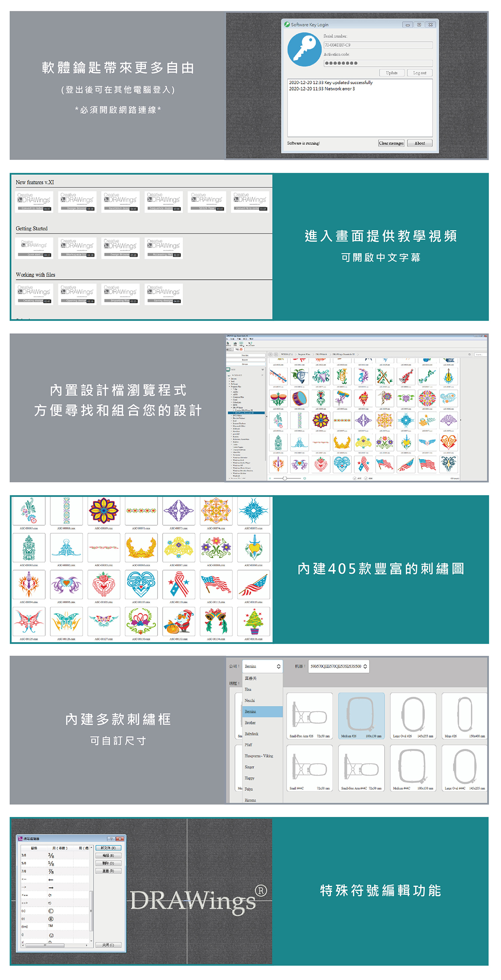Select design ASC-00107 blue heart thumbnail
The height and width of the screenshot is (980, 501).
coord(141,585)
